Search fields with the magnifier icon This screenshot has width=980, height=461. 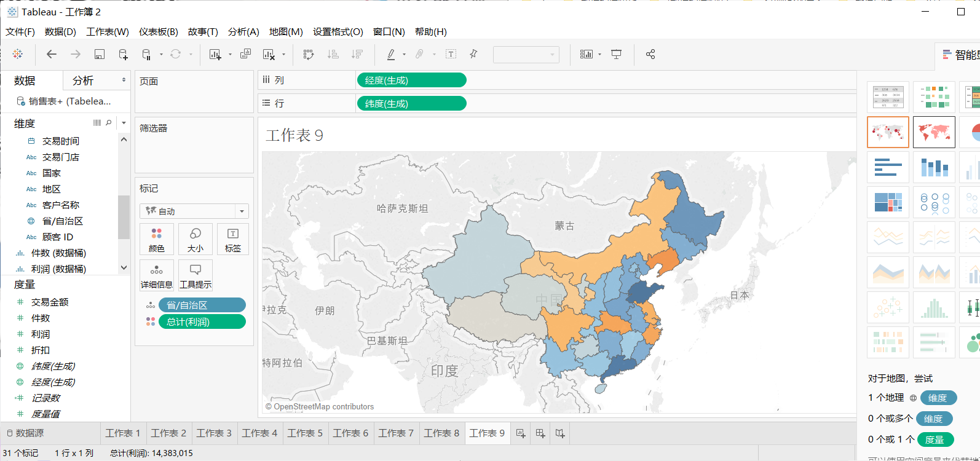[109, 123]
